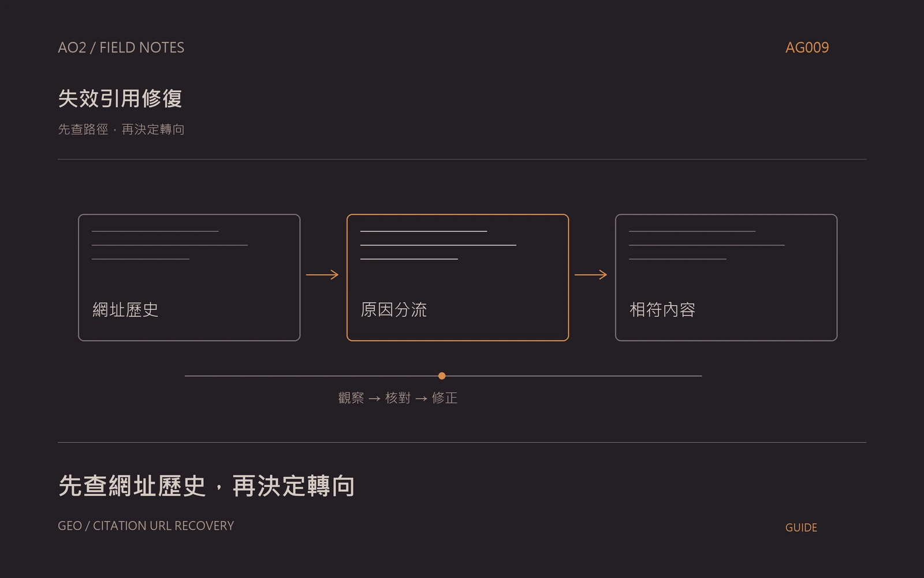Open the 相符內容 card

click(726, 277)
